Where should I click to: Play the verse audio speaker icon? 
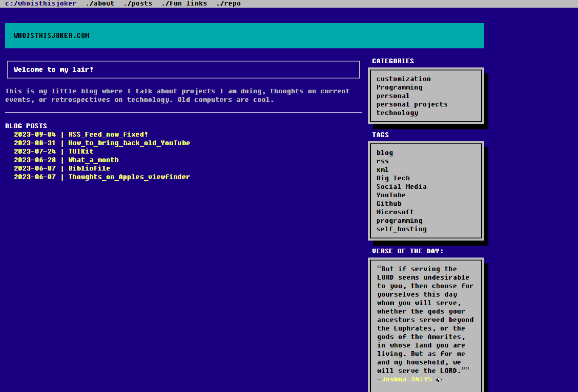pyautogui.click(x=439, y=380)
